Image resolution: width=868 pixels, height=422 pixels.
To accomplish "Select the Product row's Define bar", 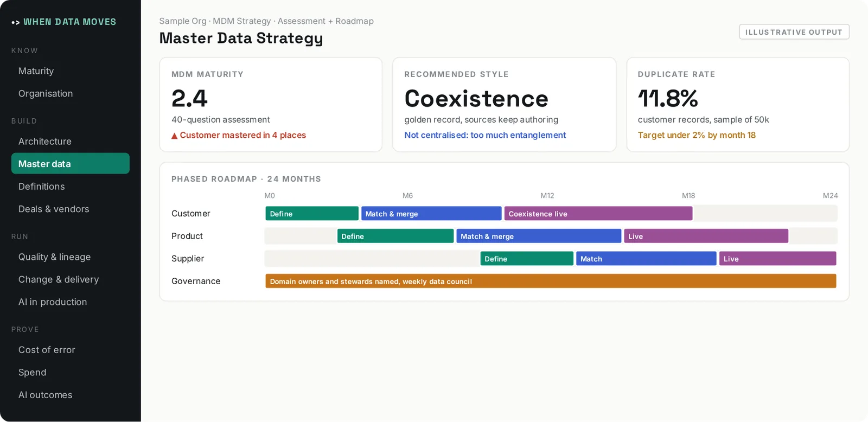I will [x=395, y=236].
